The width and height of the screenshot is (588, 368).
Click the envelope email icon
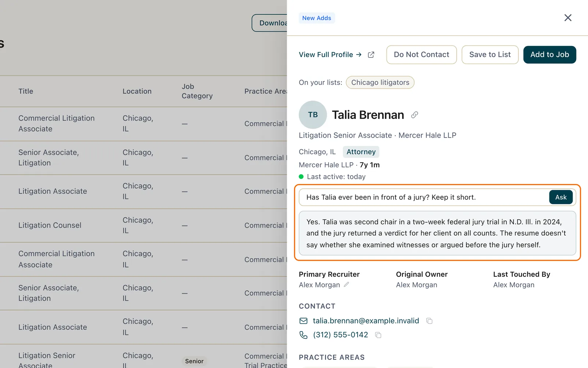304,321
